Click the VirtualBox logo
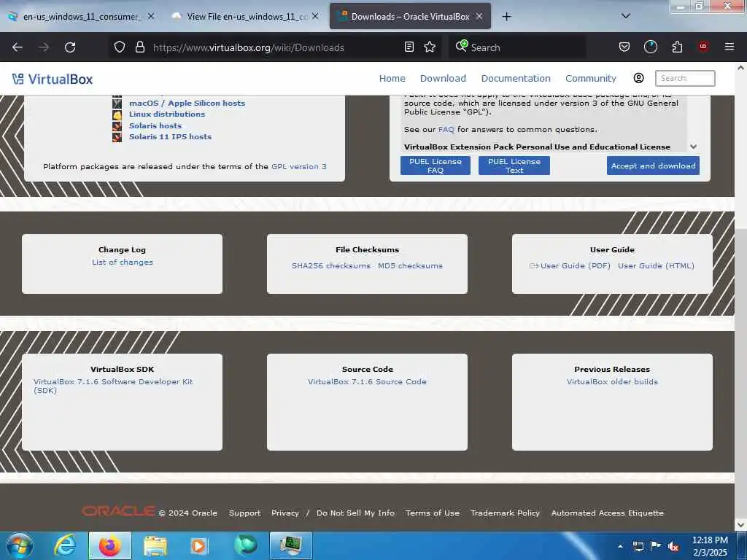This screenshot has width=747, height=560. pos(52,79)
